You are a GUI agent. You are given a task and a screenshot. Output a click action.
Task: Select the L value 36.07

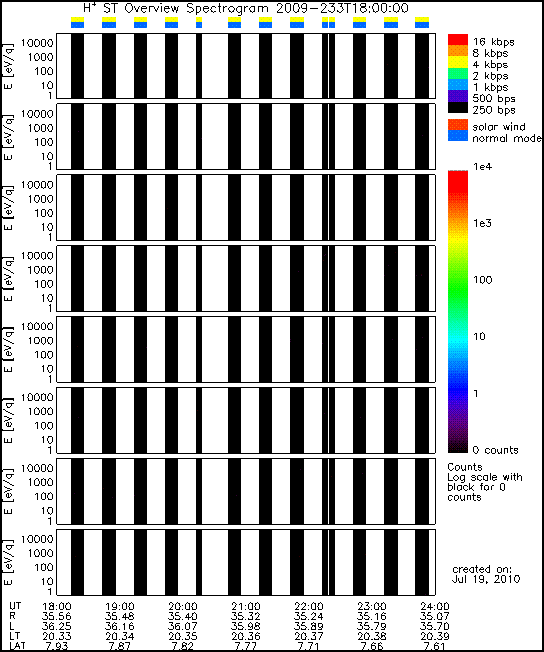coord(183,626)
